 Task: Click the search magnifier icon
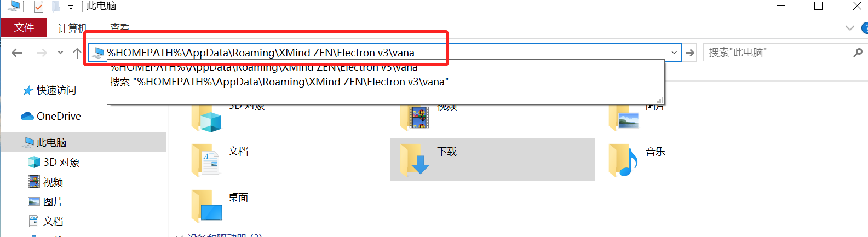tap(858, 53)
